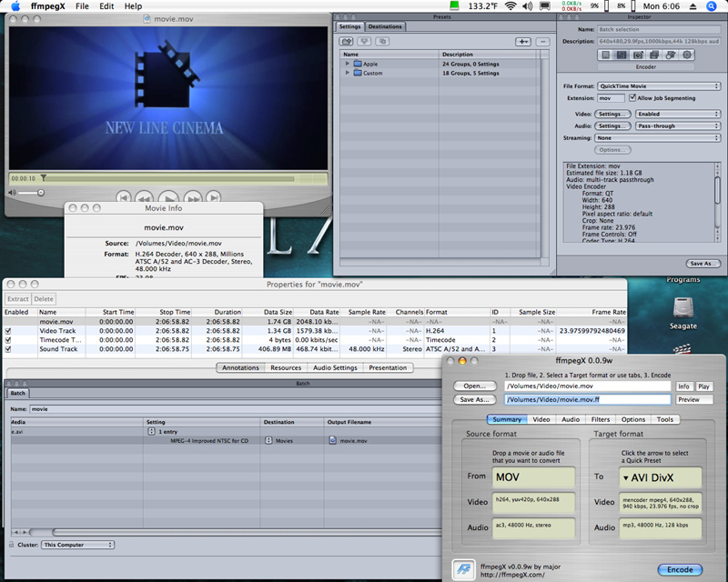Open the Frame Controls icon in Inspector
This screenshot has height=582, width=728.
(638, 55)
